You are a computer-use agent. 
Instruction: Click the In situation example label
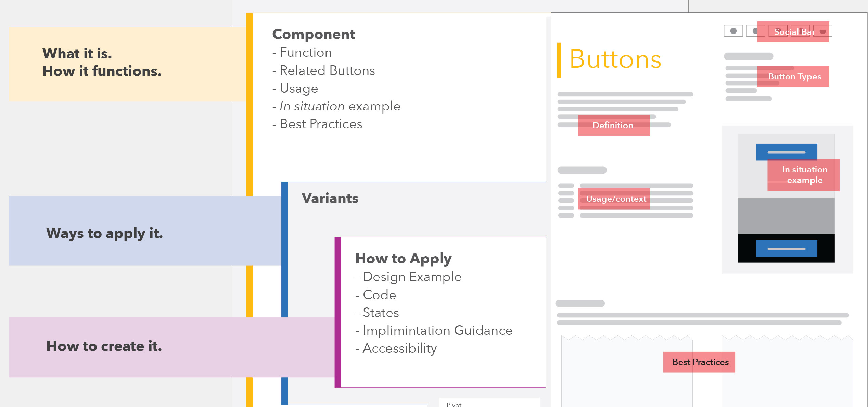803,175
